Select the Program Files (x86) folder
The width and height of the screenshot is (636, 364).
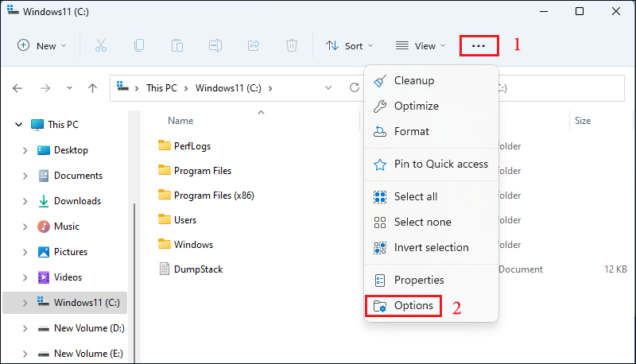coord(214,196)
